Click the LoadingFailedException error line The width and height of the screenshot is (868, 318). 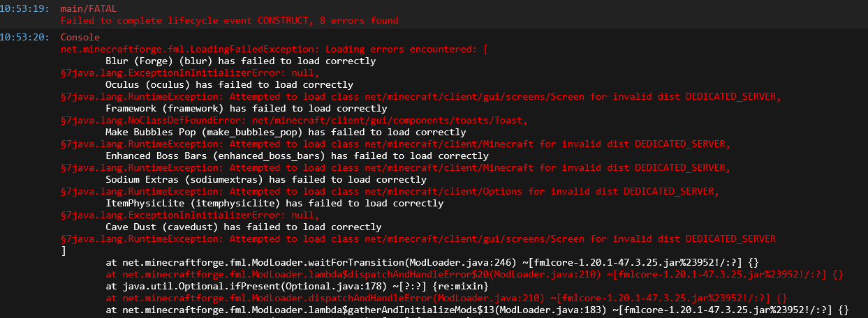274,50
